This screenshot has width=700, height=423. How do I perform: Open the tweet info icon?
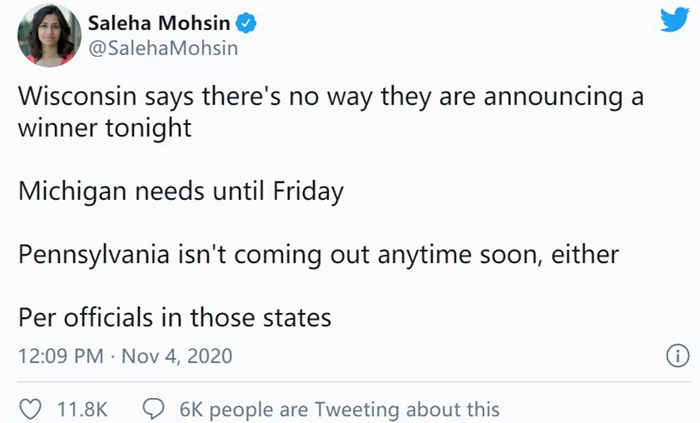pyautogui.click(x=677, y=356)
